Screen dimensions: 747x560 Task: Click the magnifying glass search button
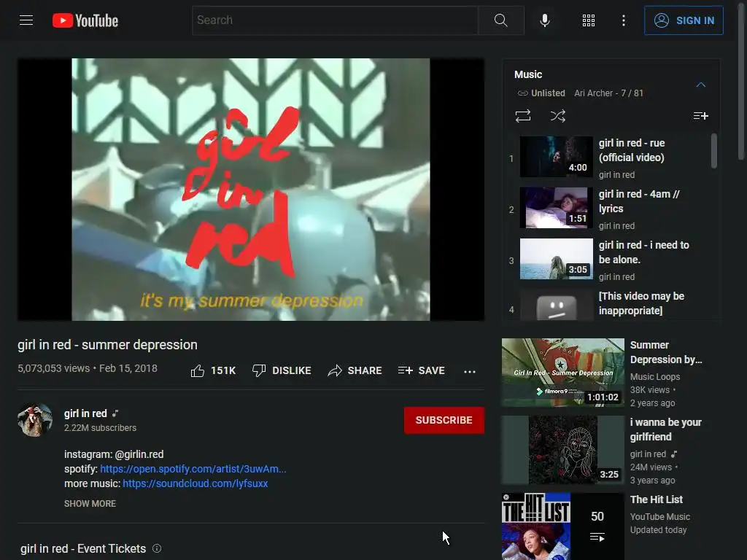click(x=500, y=20)
